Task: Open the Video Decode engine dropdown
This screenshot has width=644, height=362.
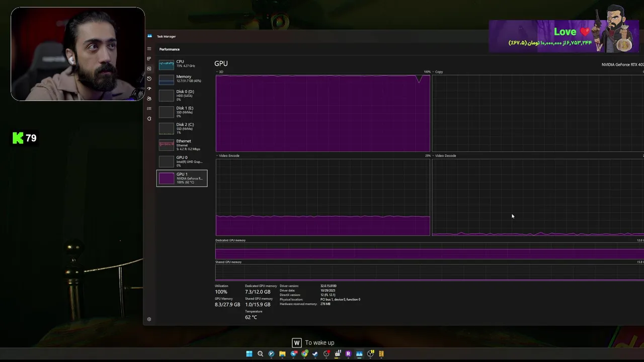Action: click(444, 156)
